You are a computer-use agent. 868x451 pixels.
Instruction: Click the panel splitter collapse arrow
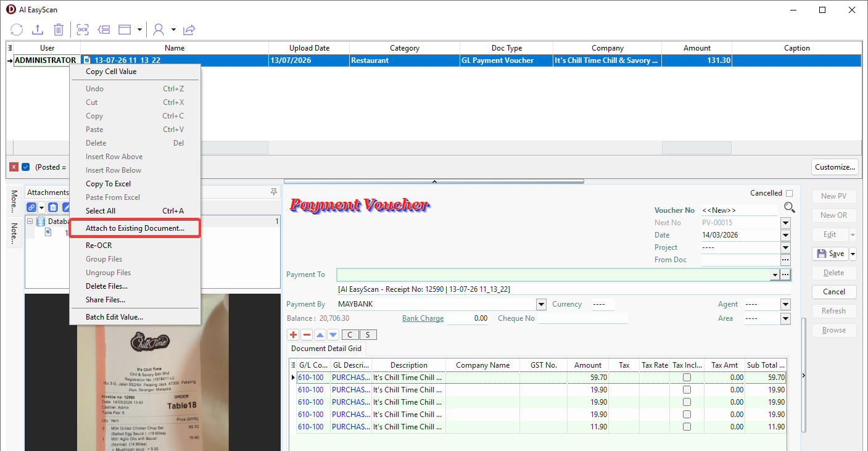(434, 181)
